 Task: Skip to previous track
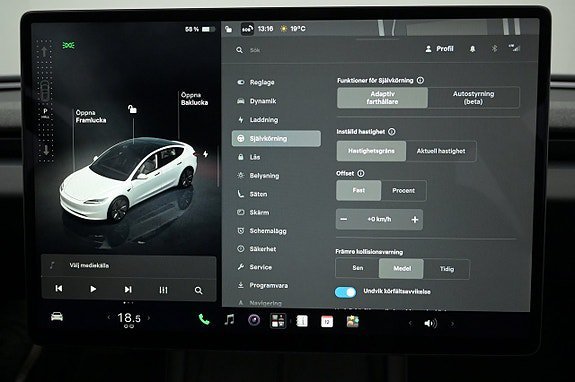click(59, 289)
